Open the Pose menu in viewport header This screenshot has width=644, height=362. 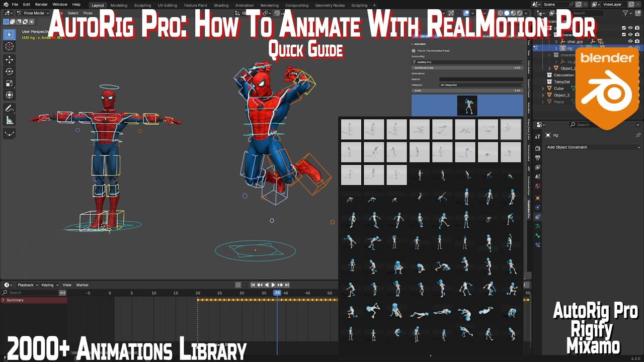pos(88,13)
